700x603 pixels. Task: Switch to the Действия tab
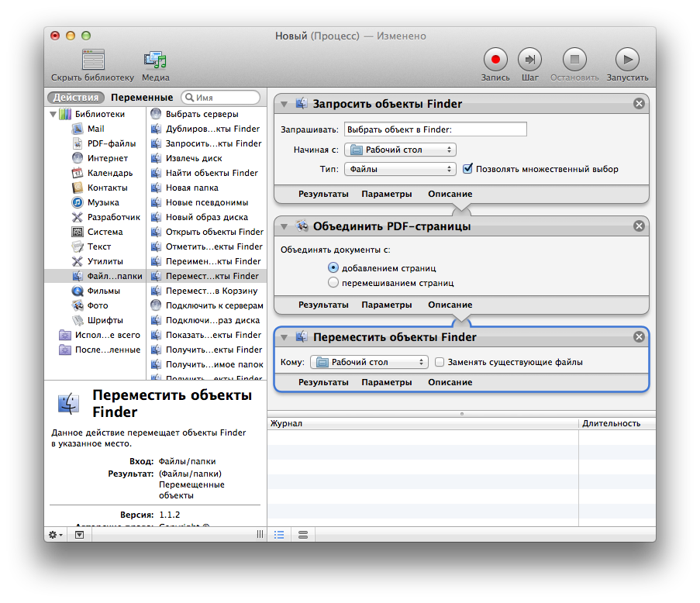click(x=75, y=98)
